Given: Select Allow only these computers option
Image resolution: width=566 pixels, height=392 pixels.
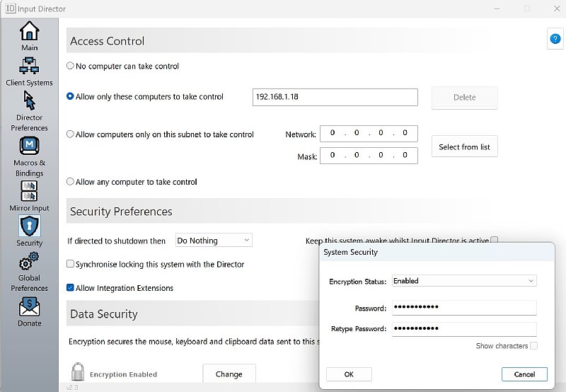Looking at the screenshot, I should point(70,96).
